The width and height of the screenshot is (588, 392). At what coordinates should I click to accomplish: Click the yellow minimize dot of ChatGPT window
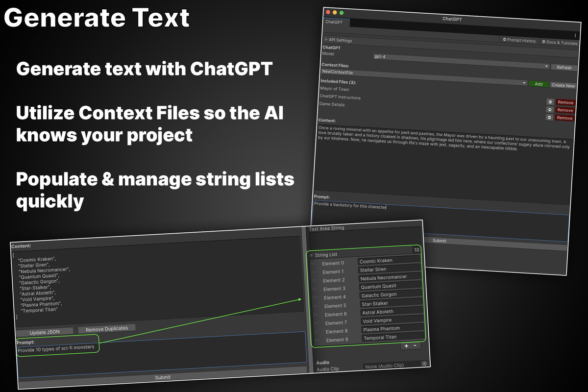pyautogui.click(x=335, y=12)
